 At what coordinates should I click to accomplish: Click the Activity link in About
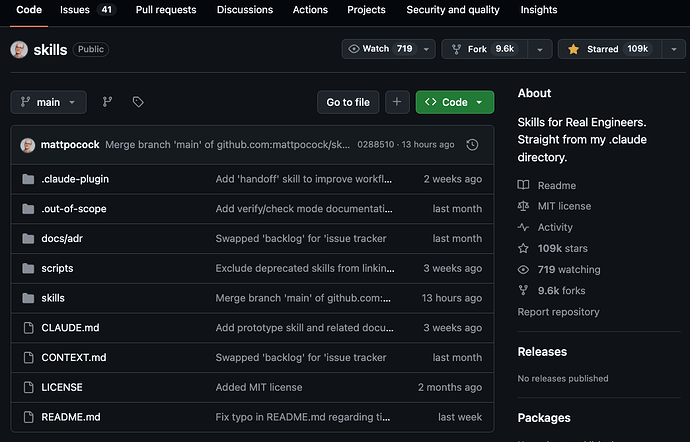tap(555, 227)
